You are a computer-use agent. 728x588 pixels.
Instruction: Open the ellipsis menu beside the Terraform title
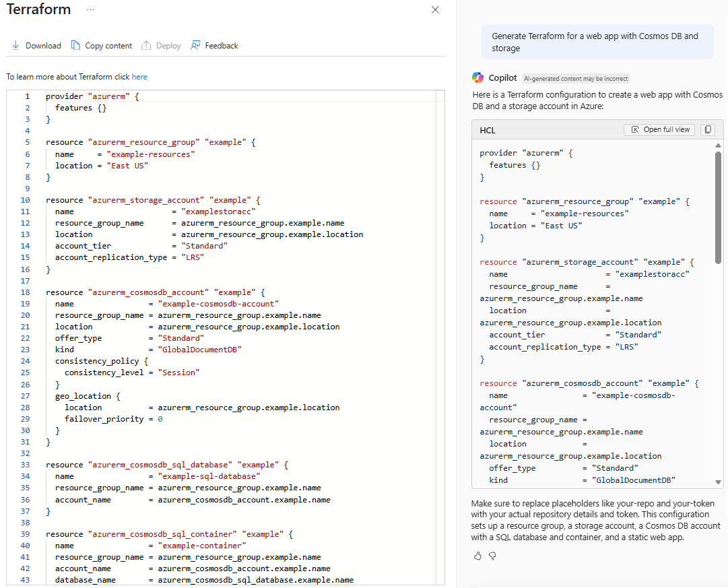(x=91, y=9)
